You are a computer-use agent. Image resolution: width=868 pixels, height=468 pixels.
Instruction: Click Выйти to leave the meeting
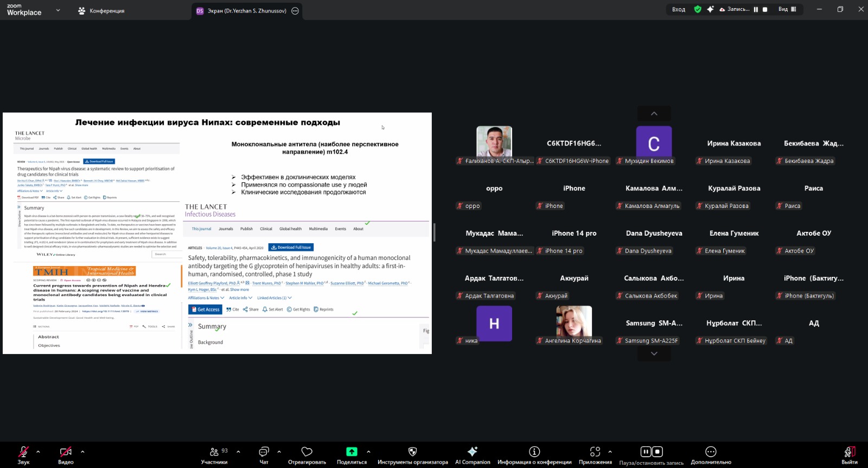point(849,455)
